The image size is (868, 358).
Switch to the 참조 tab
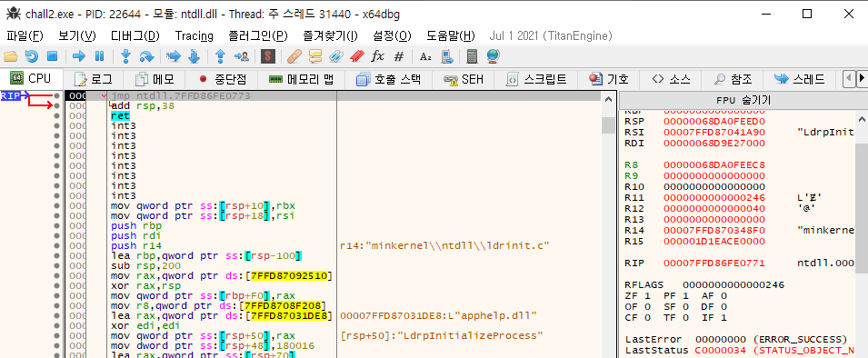click(733, 79)
